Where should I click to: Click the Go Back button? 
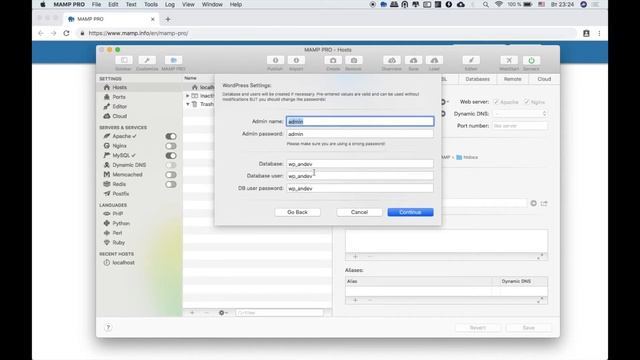pos(298,212)
